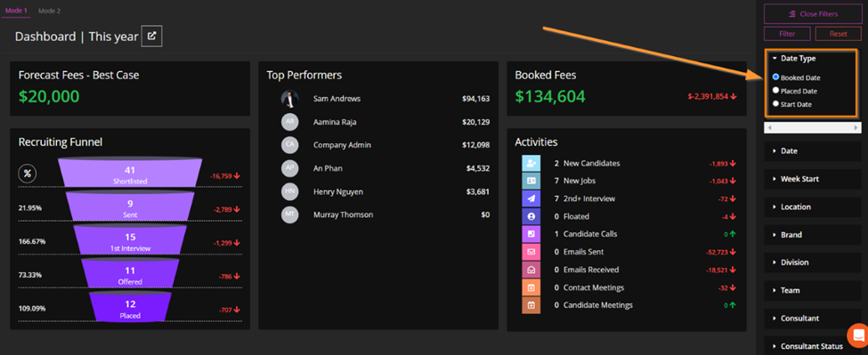Image resolution: width=868 pixels, height=355 pixels.
Task: Open the orange chat widget bubble
Action: [858, 335]
